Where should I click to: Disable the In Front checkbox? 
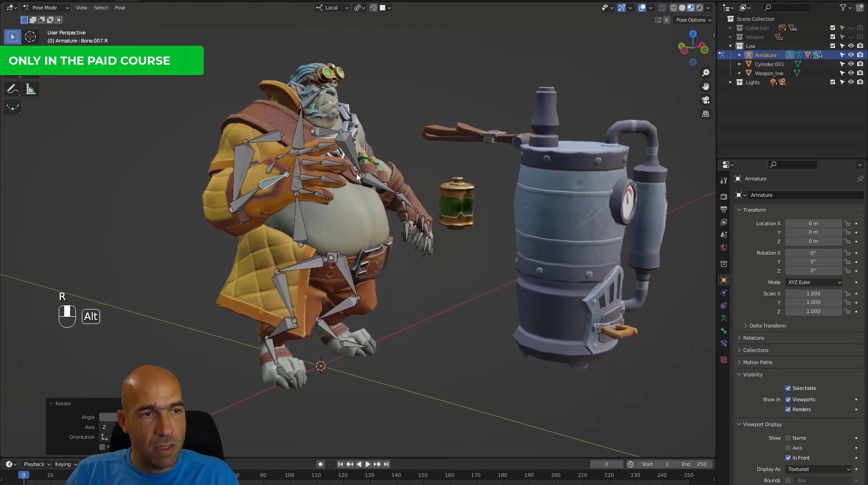click(x=787, y=457)
